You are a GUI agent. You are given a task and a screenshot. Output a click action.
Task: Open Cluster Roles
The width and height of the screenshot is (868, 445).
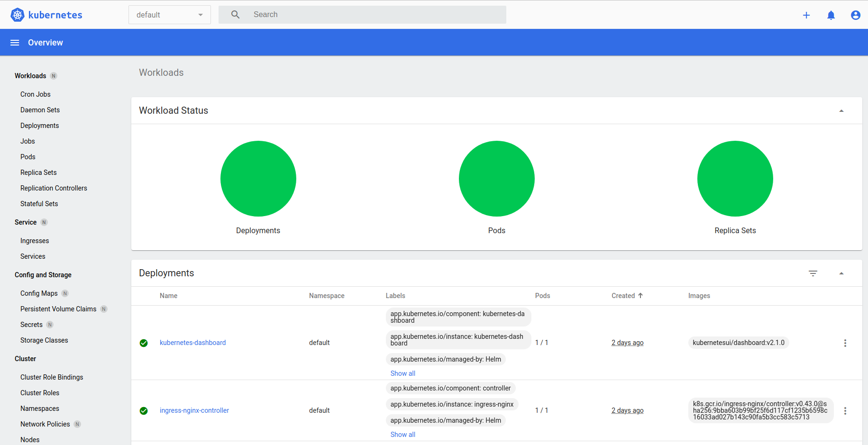[x=40, y=393]
